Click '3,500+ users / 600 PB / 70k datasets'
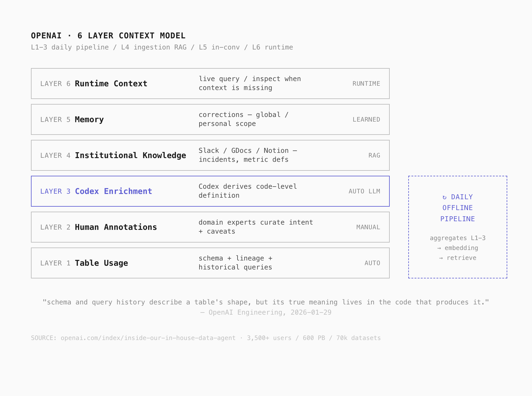Image resolution: width=532 pixels, height=396 pixels. click(x=314, y=338)
